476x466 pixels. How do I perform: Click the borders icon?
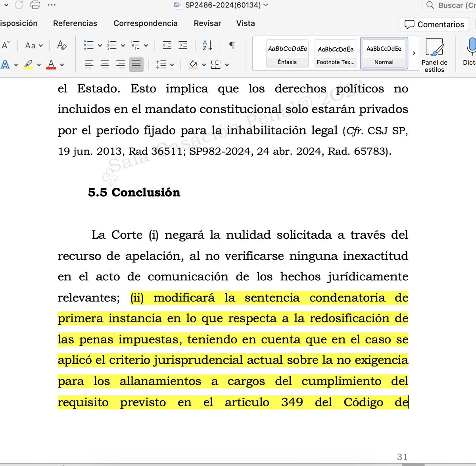[x=216, y=64]
